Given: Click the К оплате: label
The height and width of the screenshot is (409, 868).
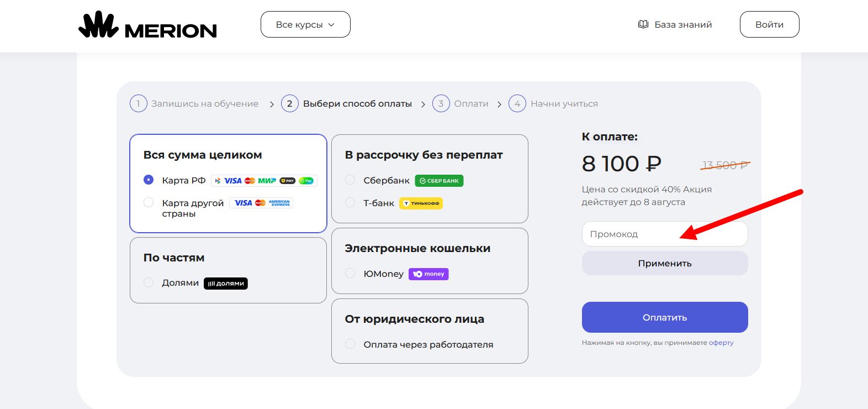Looking at the screenshot, I should click(x=610, y=137).
